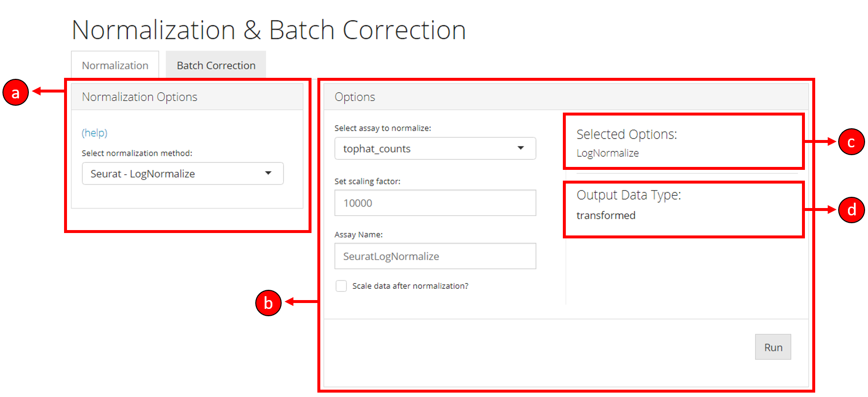
Task: Click the red circle labeled c
Action: tap(851, 142)
